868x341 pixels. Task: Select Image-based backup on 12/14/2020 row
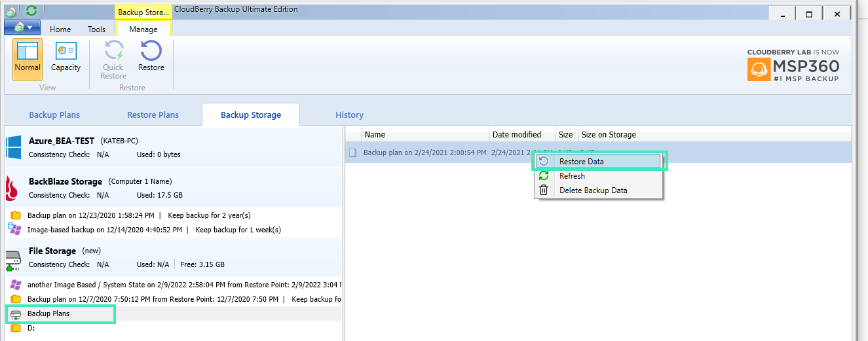pyautogui.click(x=174, y=230)
